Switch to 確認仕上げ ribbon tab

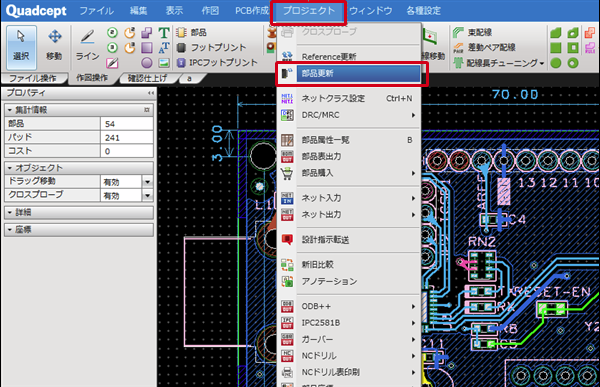click(x=147, y=78)
